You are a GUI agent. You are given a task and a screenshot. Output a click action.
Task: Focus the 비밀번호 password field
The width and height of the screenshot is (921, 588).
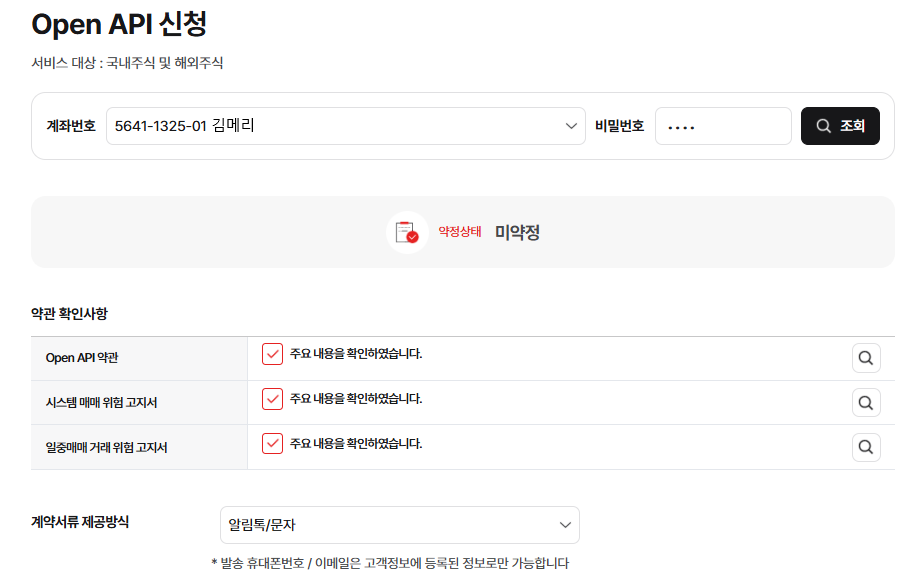point(723,126)
